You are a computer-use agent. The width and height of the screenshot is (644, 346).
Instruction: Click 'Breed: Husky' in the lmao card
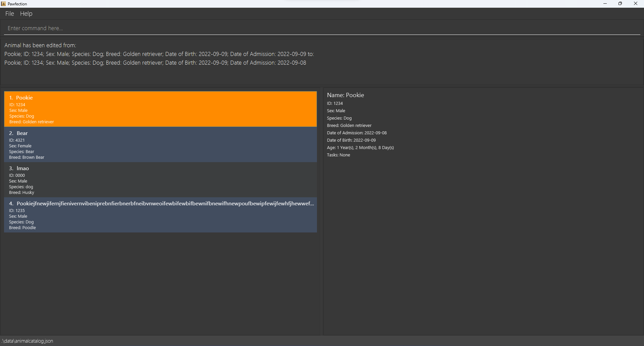pyautogui.click(x=21, y=193)
